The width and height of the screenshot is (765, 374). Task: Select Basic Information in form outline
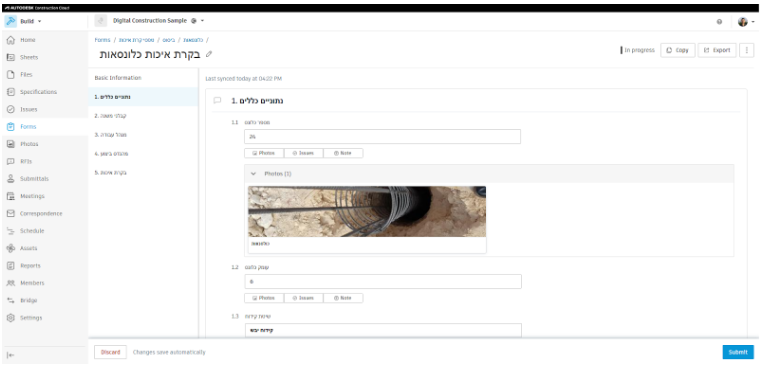pos(143,78)
